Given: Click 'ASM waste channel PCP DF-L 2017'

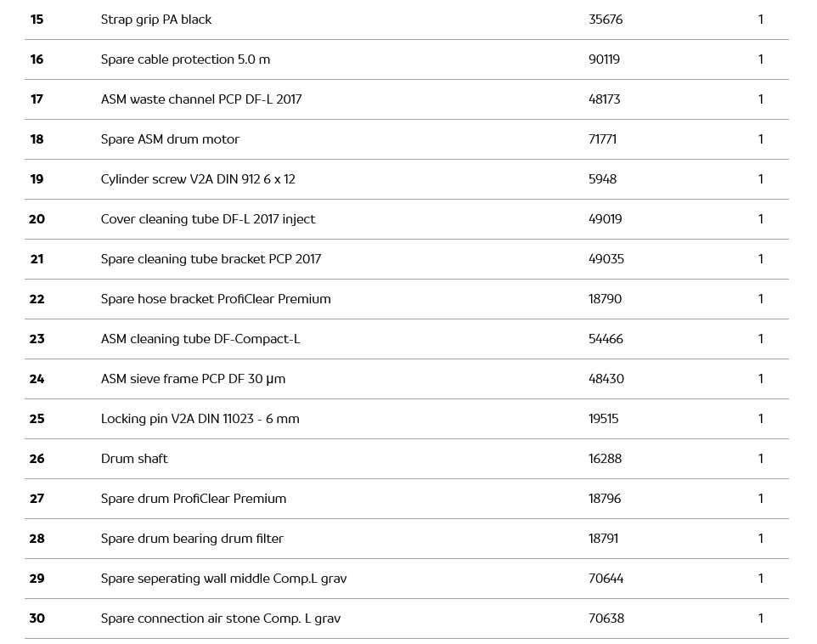Looking at the screenshot, I should (201, 99).
